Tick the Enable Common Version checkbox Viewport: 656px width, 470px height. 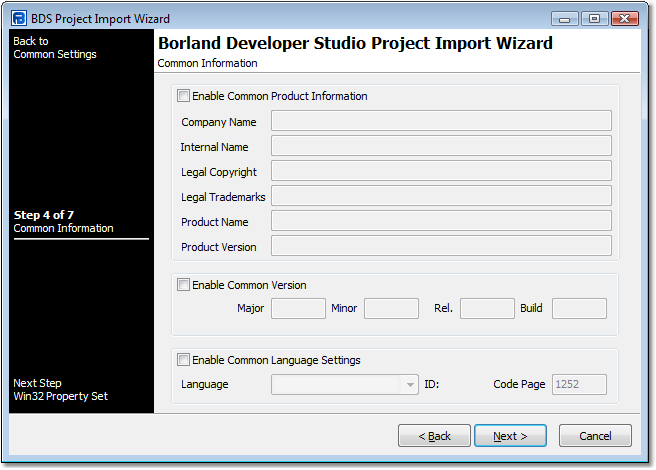183,285
